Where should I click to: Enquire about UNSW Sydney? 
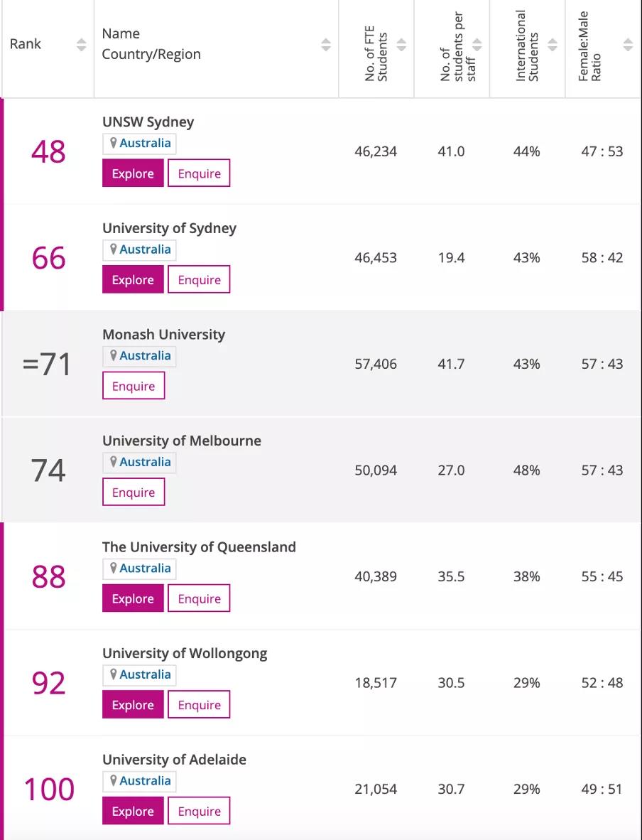tap(199, 173)
